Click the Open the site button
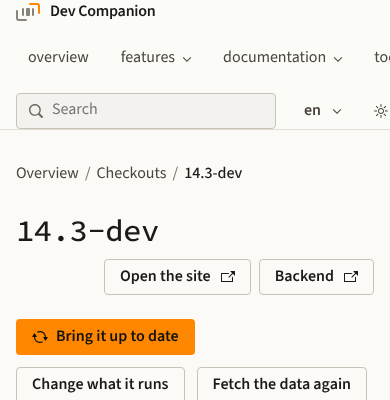 (x=177, y=277)
